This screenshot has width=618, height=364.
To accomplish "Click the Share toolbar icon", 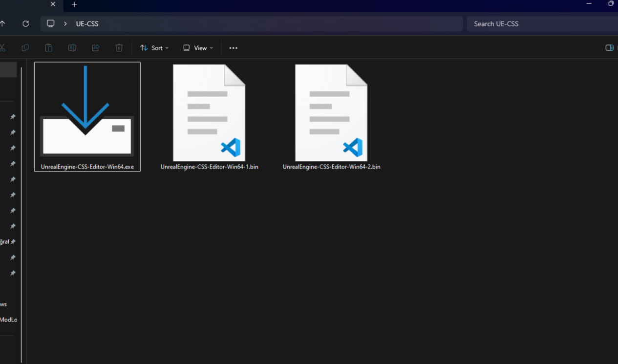I will [x=96, y=48].
